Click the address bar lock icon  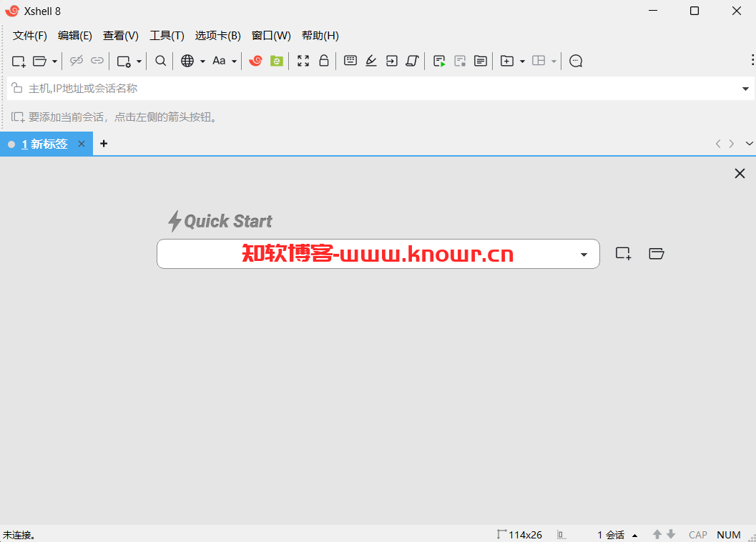click(17, 88)
